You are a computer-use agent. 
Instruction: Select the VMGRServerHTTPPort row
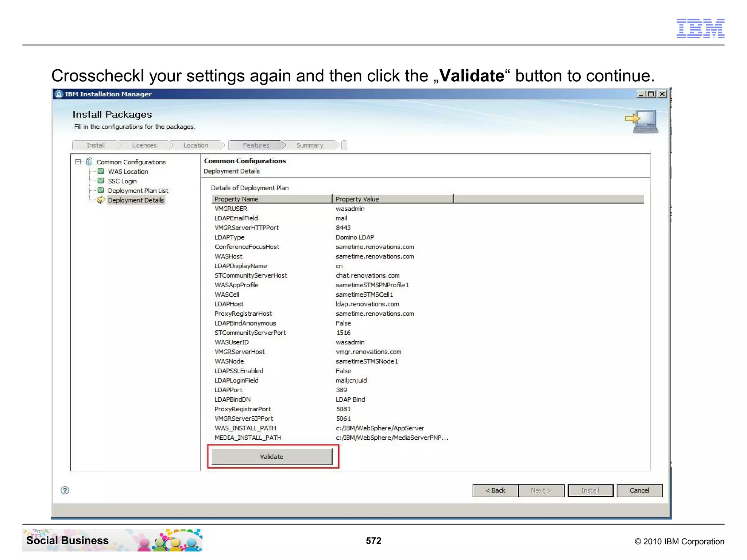[427, 227]
